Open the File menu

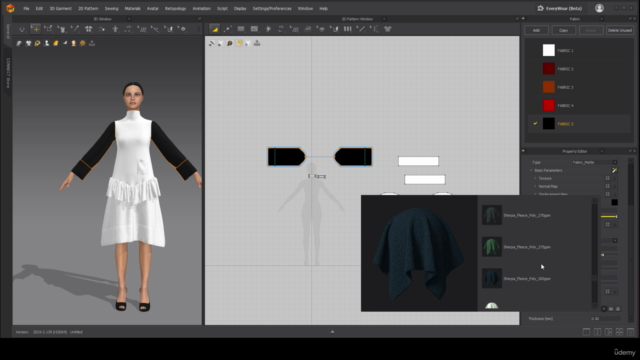pos(26,9)
